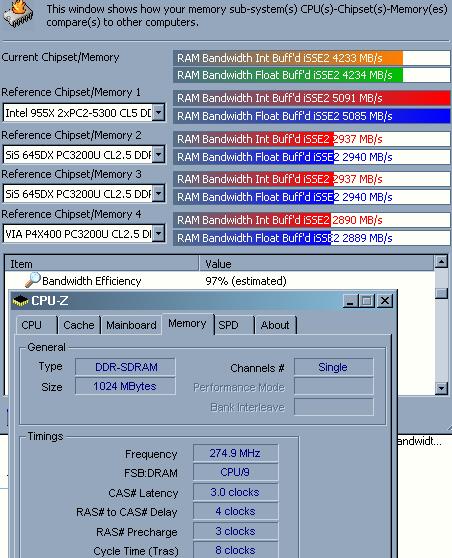452x558 pixels.
Task: Click the Single channels field
Action: coord(333,367)
